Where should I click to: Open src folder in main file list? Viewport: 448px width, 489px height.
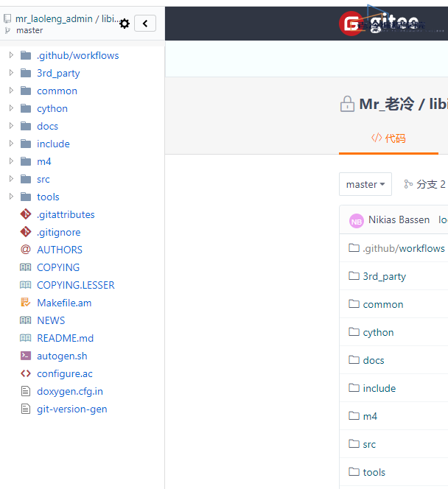[x=369, y=444]
